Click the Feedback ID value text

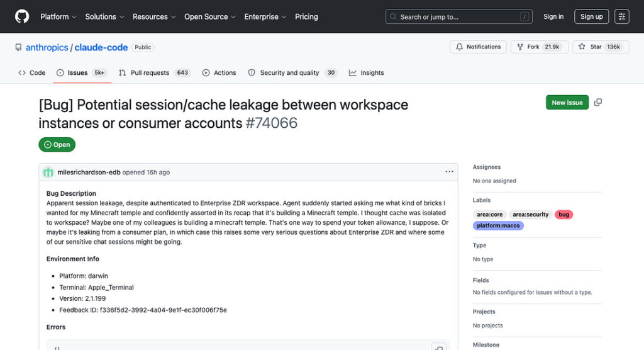click(x=163, y=310)
